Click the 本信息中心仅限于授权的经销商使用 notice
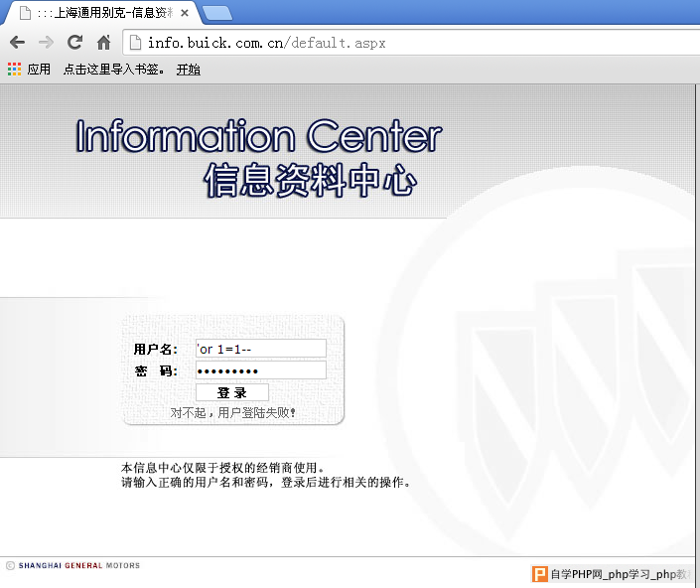This screenshot has width=700, height=588. click(x=222, y=468)
